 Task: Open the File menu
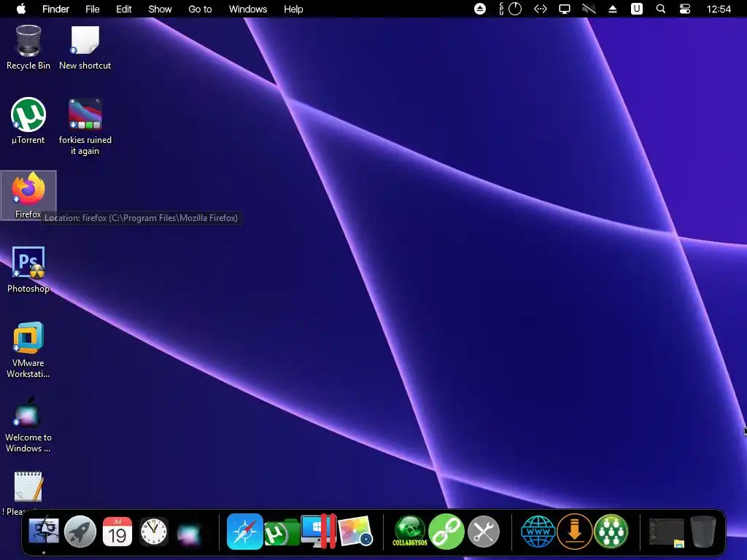click(x=93, y=9)
